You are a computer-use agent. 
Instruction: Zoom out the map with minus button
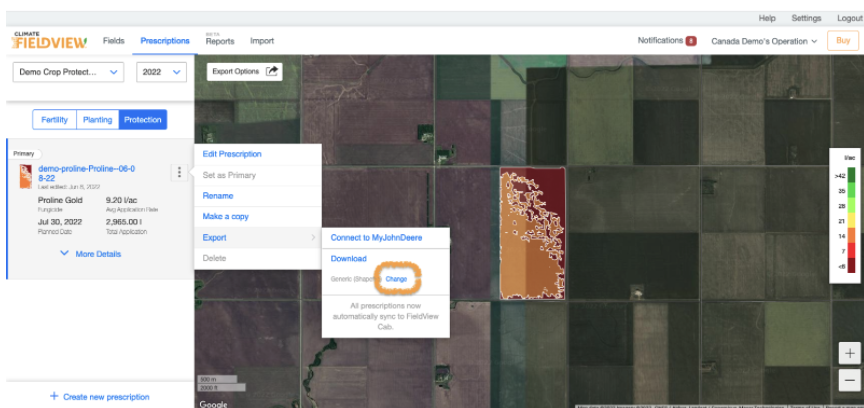click(x=848, y=379)
